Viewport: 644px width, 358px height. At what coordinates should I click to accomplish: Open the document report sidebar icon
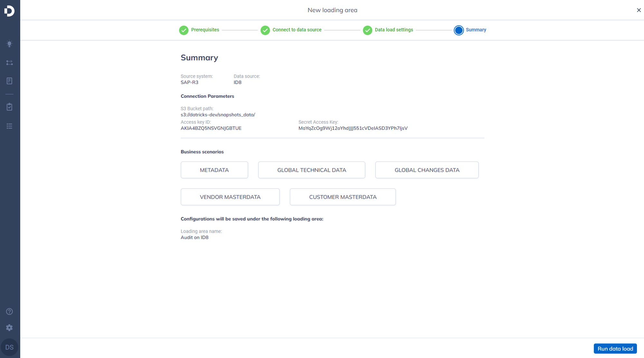9,81
